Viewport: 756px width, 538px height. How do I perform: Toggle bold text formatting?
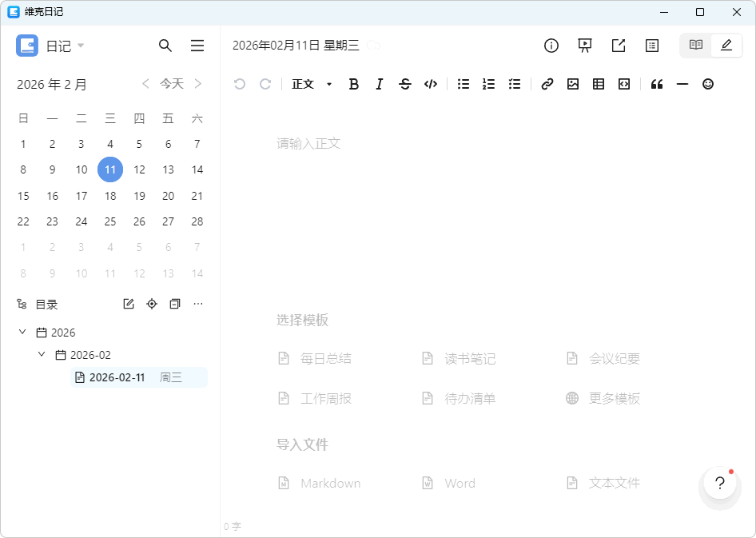(354, 84)
